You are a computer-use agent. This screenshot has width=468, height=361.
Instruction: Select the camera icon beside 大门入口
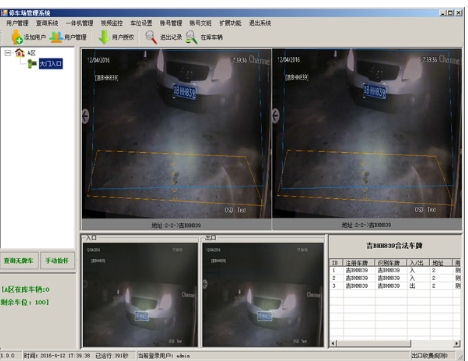[32, 63]
